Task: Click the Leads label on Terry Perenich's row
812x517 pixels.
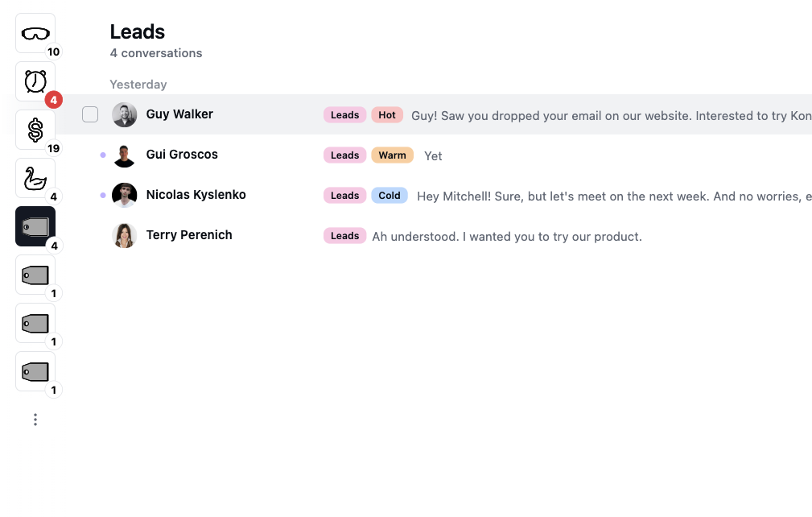Action: (x=344, y=236)
